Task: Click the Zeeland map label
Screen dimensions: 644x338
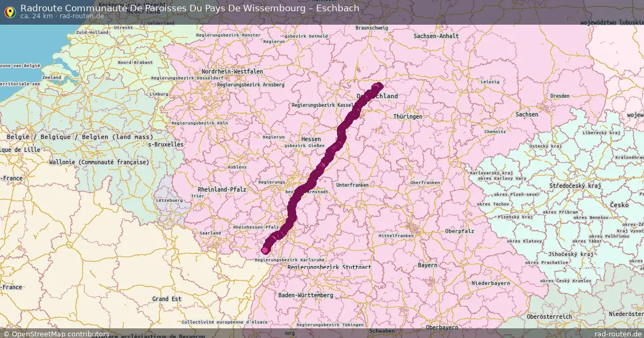Action: (x=52, y=77)
